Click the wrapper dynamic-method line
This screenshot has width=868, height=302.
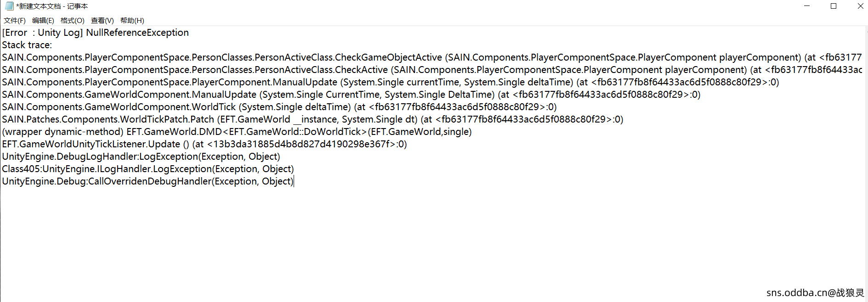[x=237, y=132]
